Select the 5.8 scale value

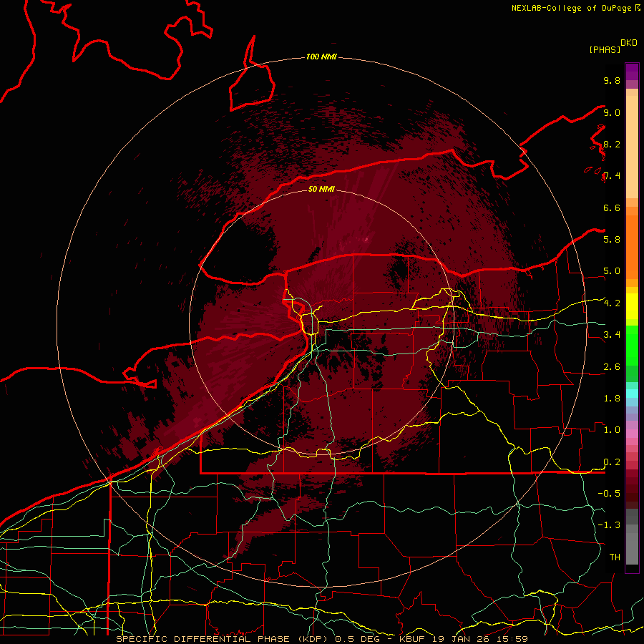pyautogui.click(x=612, y=240)
